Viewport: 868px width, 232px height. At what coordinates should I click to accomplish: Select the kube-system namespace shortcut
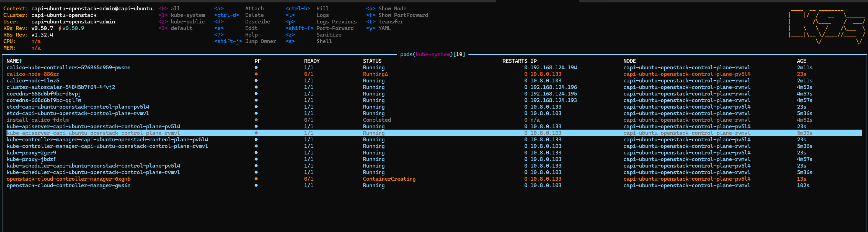(187, 15)
